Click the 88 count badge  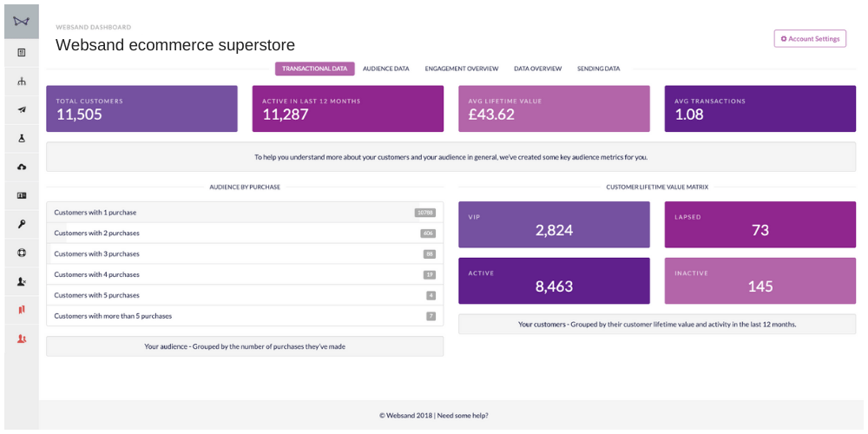430,254
